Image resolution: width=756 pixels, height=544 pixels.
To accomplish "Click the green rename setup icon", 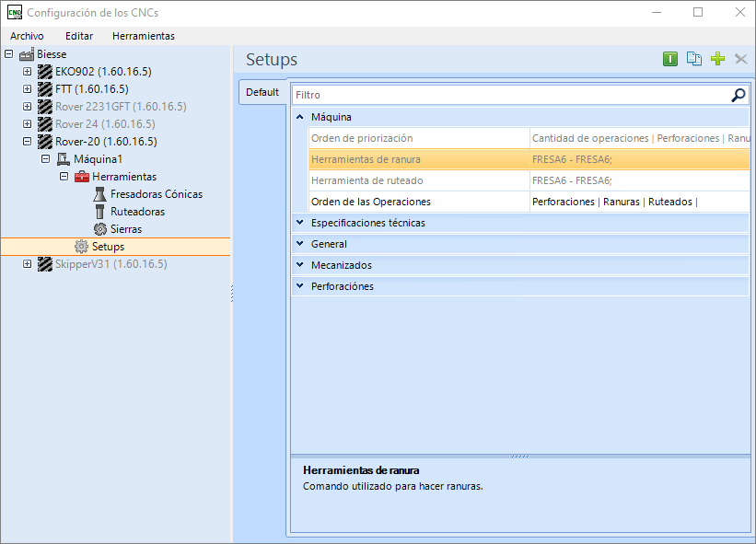I will click(670, 59).
